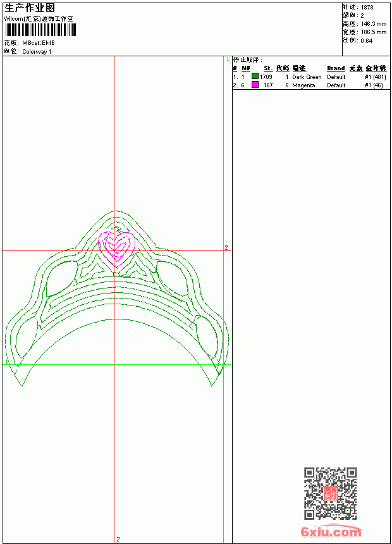Click the scale value 0.64

click(366, 41)
